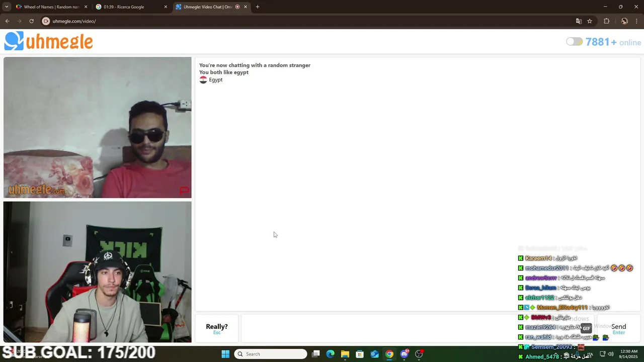The width and height of the screenshot is (644, 362).
Task: Click Kareem14 username in overlay chat
Action: [x=538, y=258]
